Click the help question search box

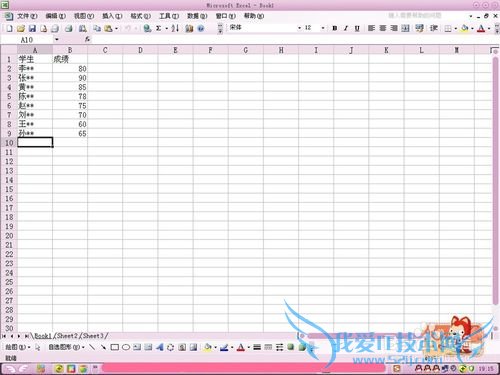[x=427, y=16]
